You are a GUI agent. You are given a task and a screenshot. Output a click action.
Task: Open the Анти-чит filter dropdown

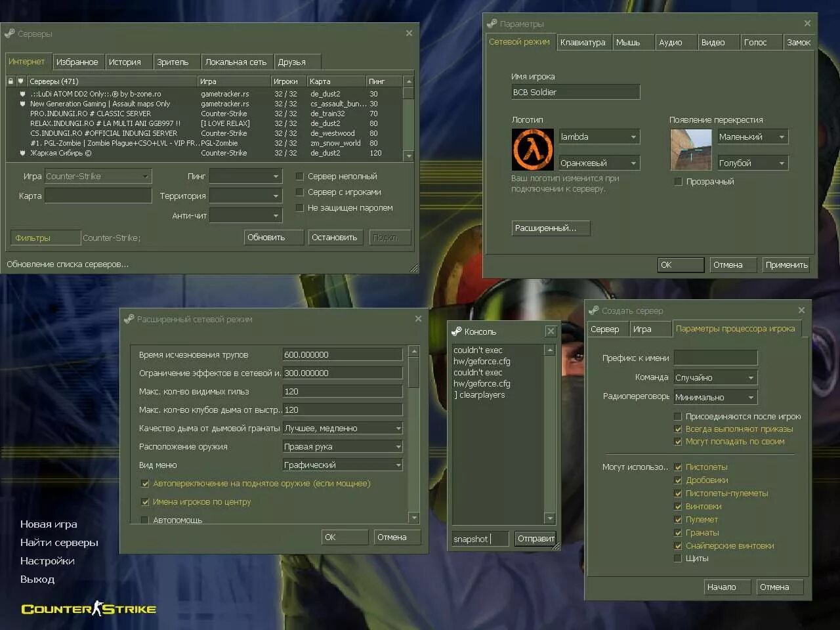click(x=245, y=215)
